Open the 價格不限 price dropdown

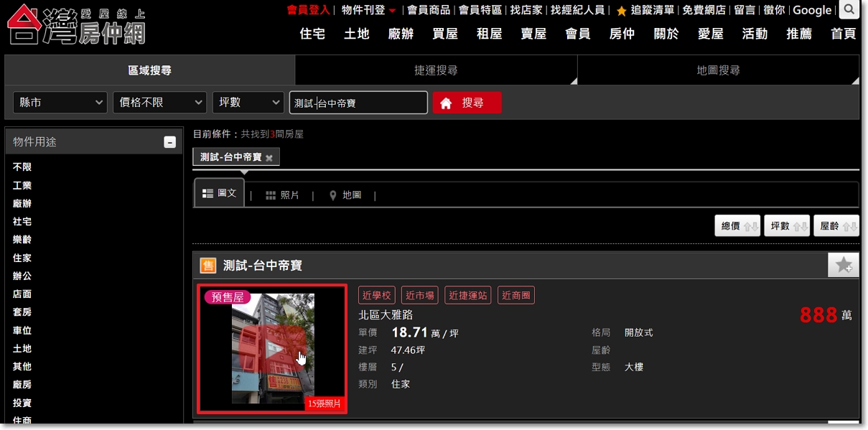point(159,103)
